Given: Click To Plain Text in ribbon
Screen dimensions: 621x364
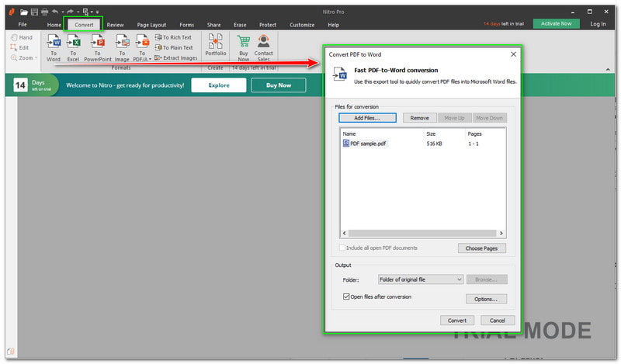Looking at the screenshot, I should point(174,47).
